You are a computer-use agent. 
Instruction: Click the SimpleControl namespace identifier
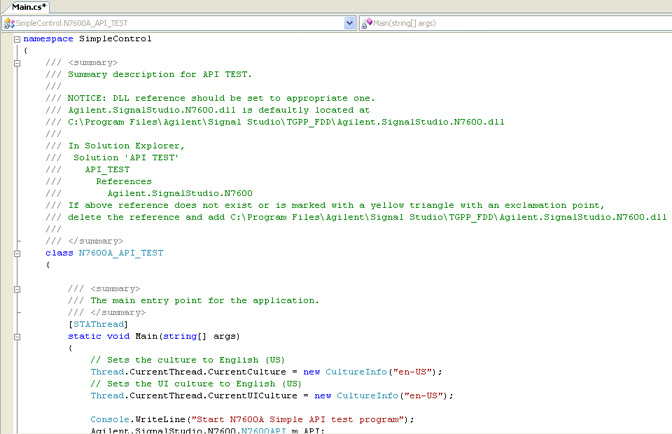coord(115,39)
